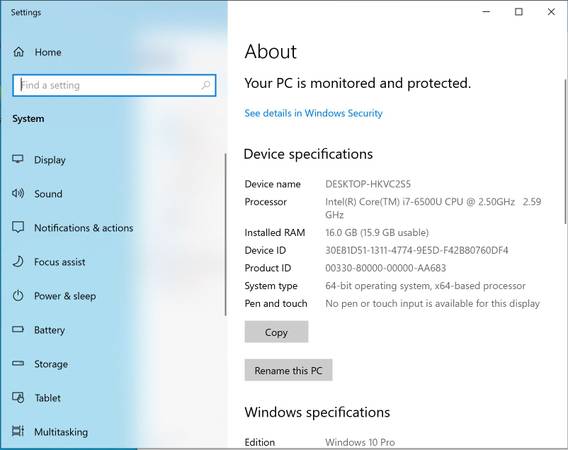Click Your PC is monitored and protected

click(358, 83)
